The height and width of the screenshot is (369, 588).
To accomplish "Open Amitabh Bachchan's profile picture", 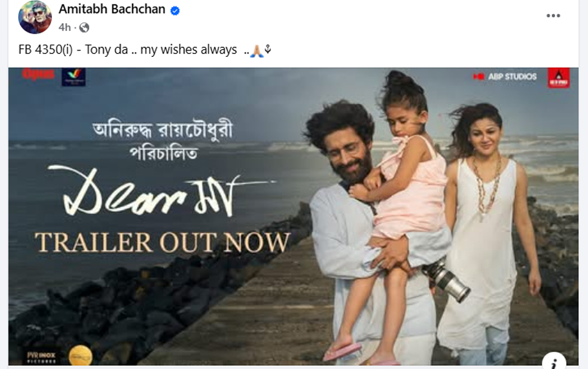I will pos(35,17).
